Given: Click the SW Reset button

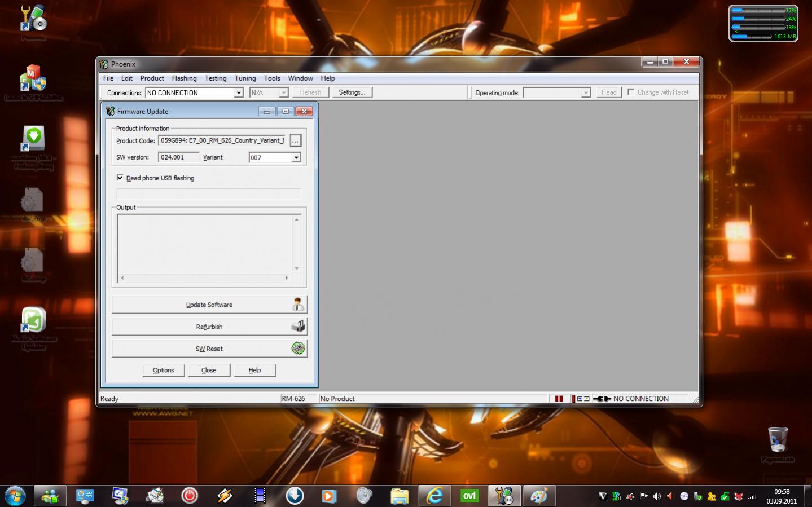Looking at the screenshot, I should (209, 349).
